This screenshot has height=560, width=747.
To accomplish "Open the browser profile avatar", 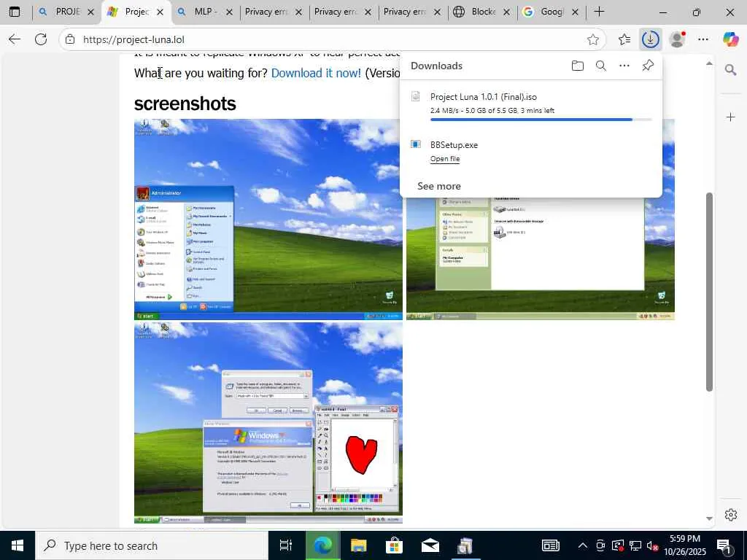I will 677,39.
